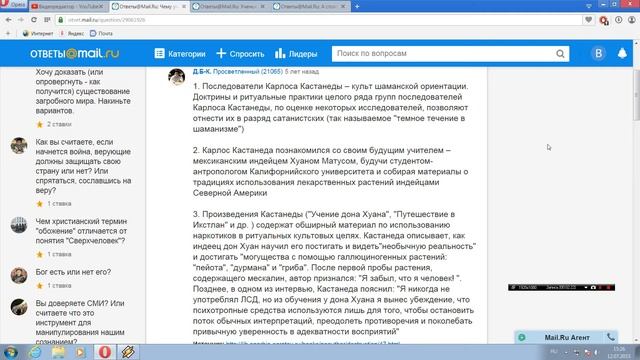Open Лидеры page
640x360 pixels.
tap(296, 53)
